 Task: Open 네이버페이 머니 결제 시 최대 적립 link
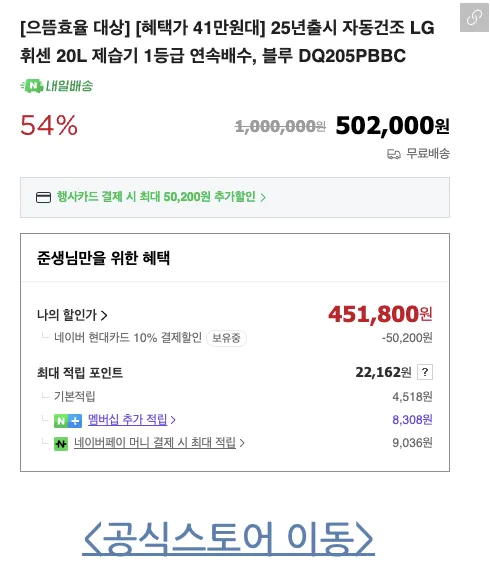coord(155,442)
